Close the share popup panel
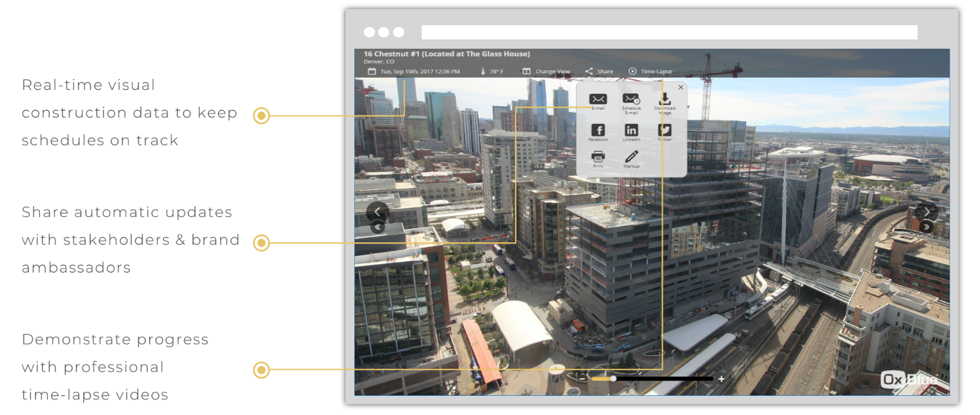The height and width of the screenshot is (415, 980). pos(681,88)
